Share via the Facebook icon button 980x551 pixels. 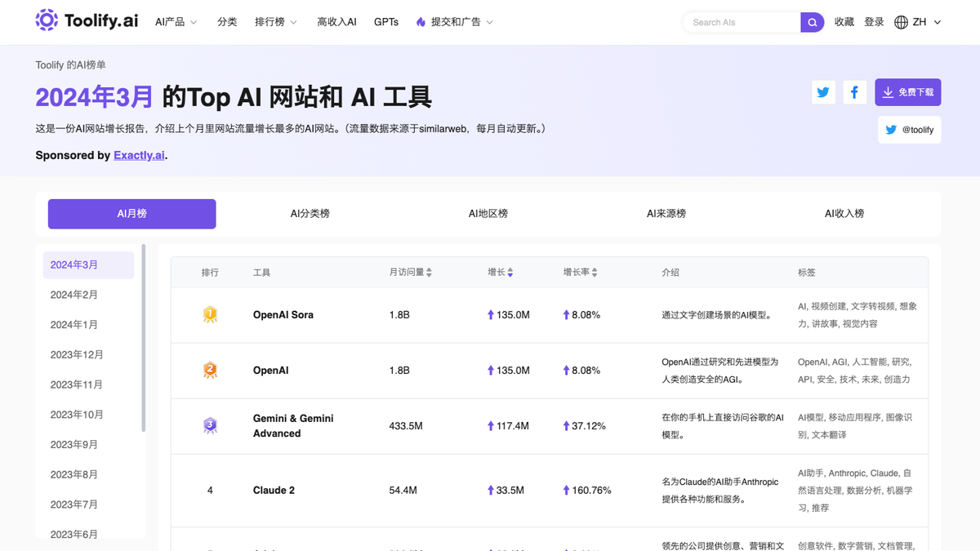(x=854, y=92)
